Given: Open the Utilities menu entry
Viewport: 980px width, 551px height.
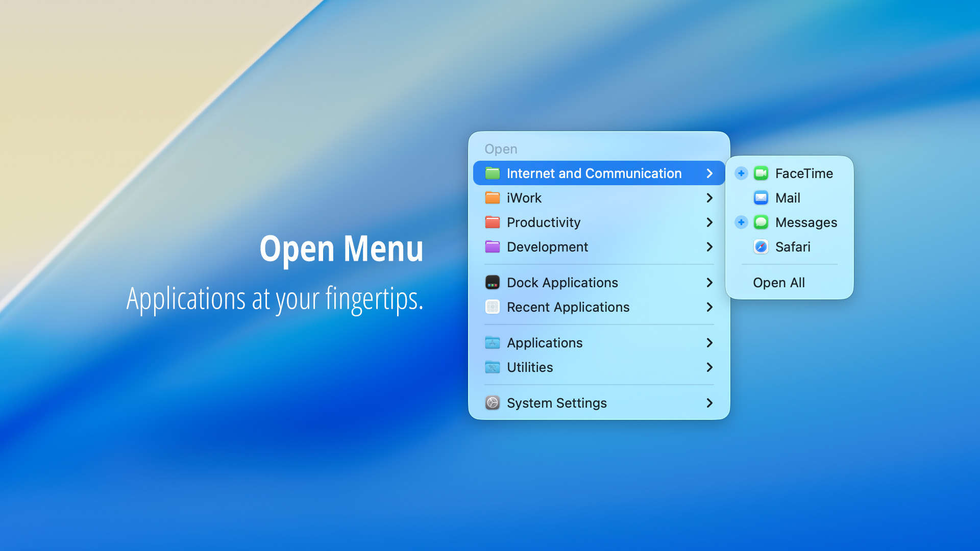Looking at the screenshot, I should pos(599,367).
